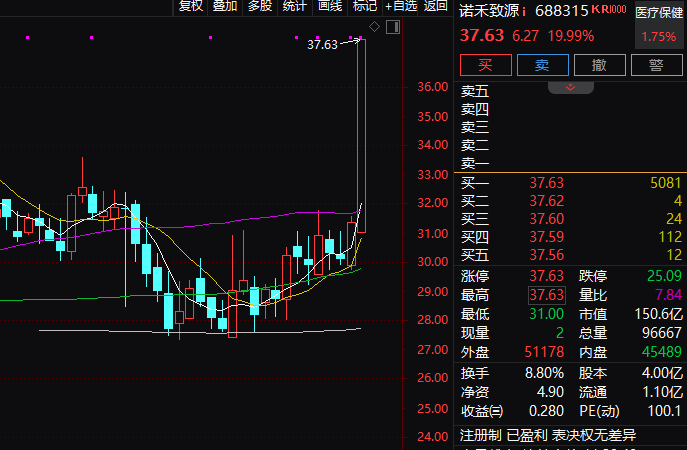Expand order book with red chevron
The image size is (687, 450).
coord(570,87)
